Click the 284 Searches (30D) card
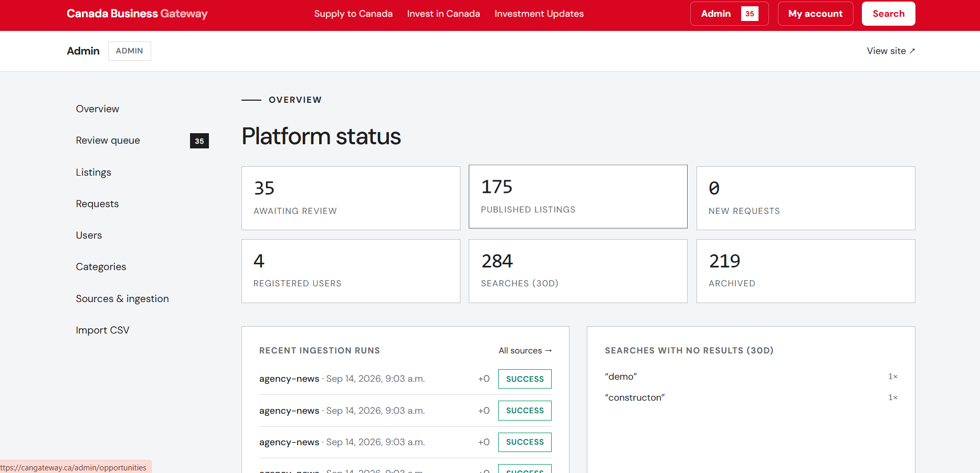Image resolution: width=980 pixels, height=473 pixels. pyautogui.click(x=578, y=271)
